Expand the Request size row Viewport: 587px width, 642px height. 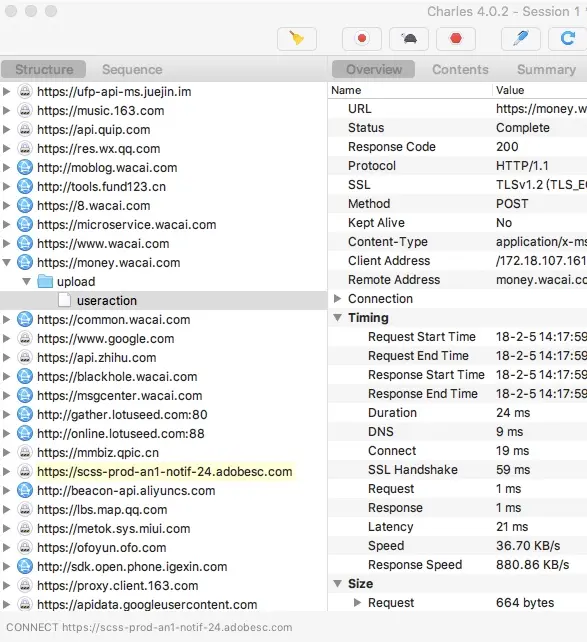pos(357,602)
